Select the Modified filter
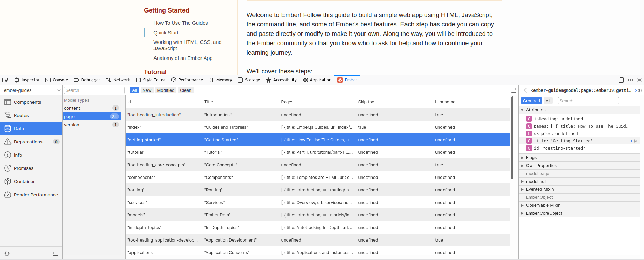Screen dimensions: 644x260 tap(166, 90)
